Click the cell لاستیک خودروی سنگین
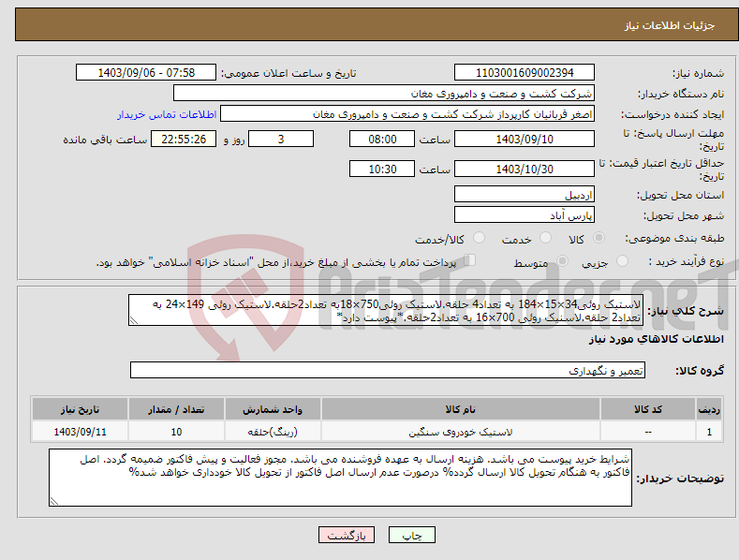The height and width of the screenshot is (560, 739). (461, 432)
